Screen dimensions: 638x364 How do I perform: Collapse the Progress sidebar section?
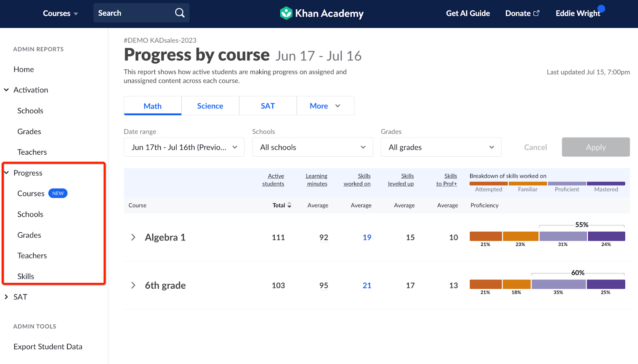[x=6, y=173]
